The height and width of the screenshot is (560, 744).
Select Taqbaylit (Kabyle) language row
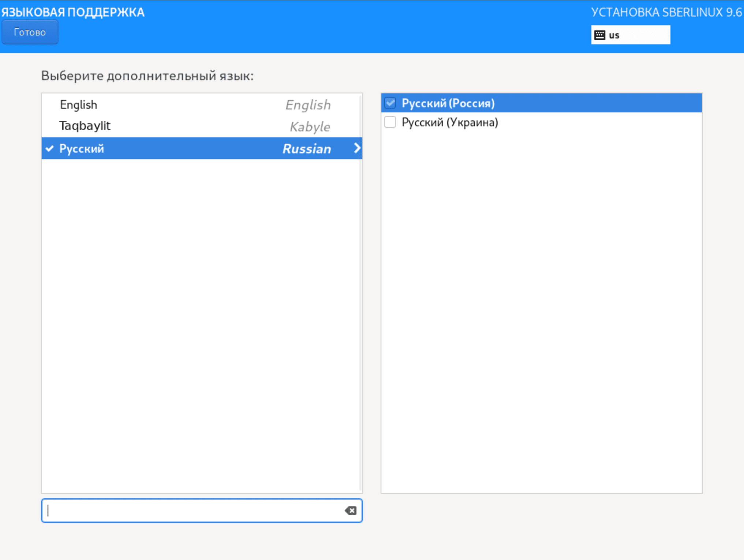click(x=202, y=126)
